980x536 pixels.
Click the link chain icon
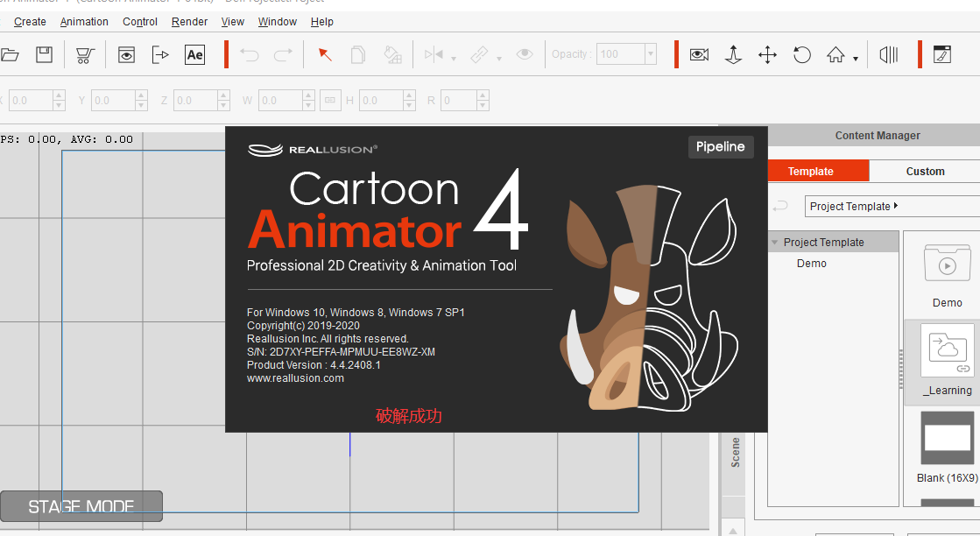click(479, 55)
